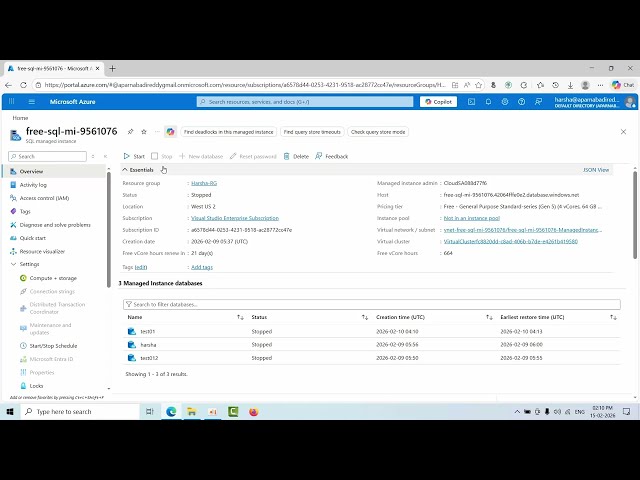This screenshot has width=640, height=480.
Task: Refresh the browser page
Action: pos(23,85)
